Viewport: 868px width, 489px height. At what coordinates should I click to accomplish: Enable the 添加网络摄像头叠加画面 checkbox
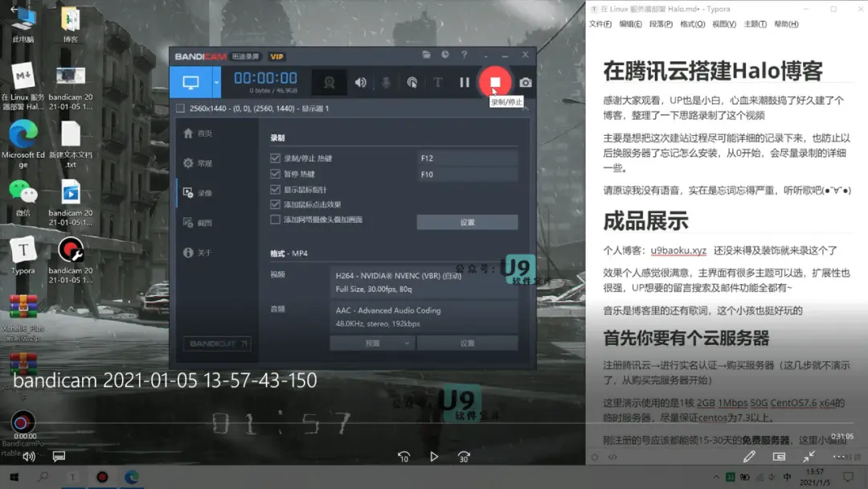pyautogui.click(x=275, y=220)
